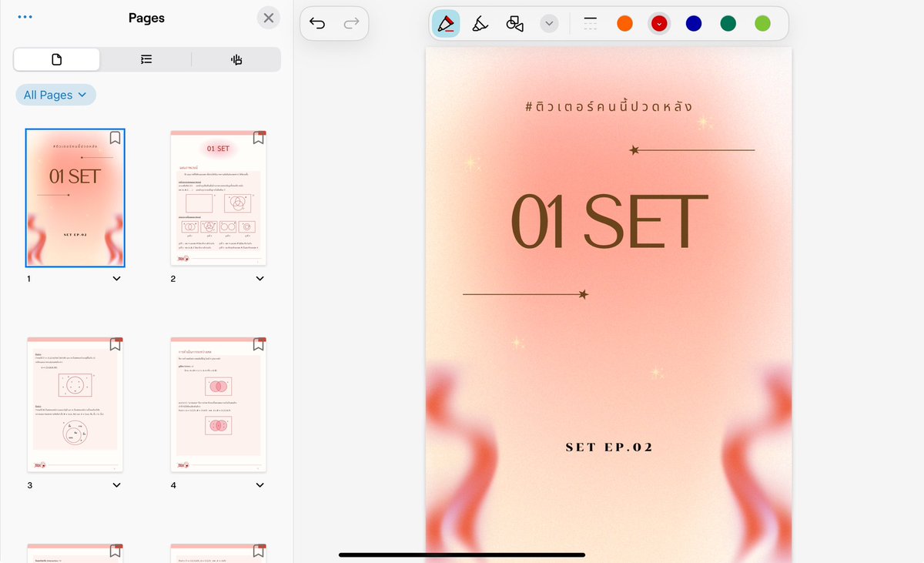Toggle bookmark on page 1 thumbnail
Screen dimensions: 924x563
[115, 138]
